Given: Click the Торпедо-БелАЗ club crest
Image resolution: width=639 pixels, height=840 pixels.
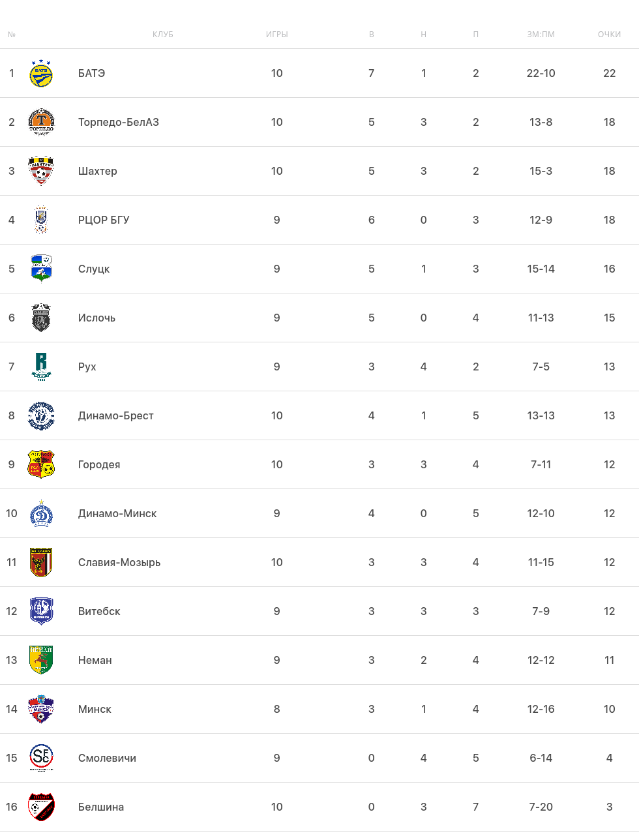Looking at the screenshot, I should [x=41, y=123].
